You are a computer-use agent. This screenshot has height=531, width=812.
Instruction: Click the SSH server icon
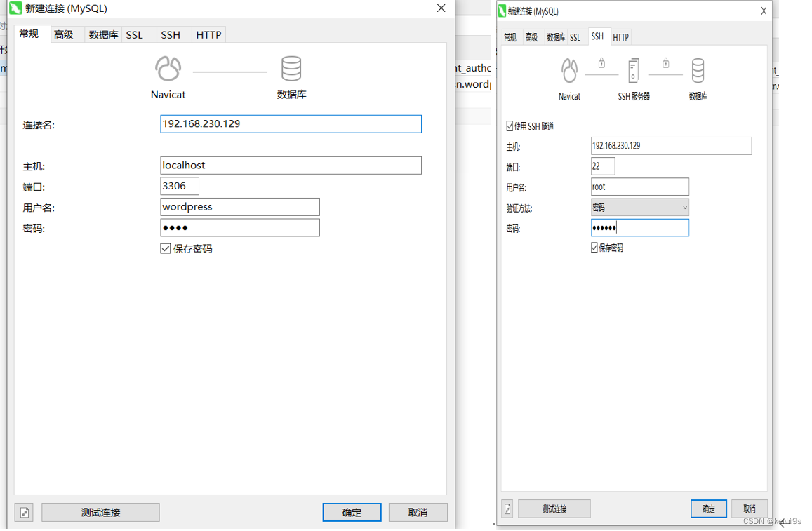click(x=633, y=71)
